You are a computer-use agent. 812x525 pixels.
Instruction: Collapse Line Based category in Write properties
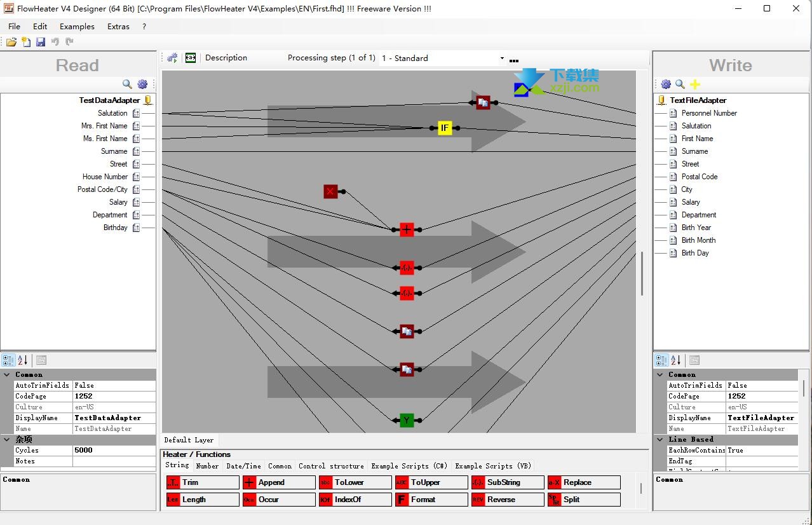660,440
